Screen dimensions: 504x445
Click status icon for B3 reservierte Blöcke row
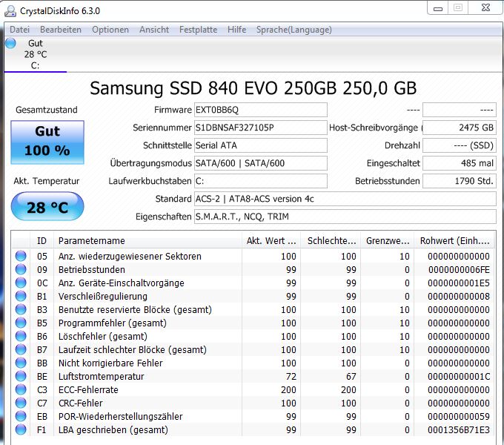click(x=21, y=309)
